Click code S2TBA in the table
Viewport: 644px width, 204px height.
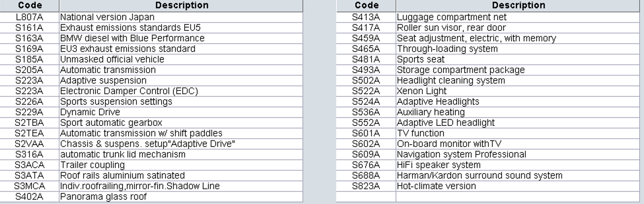point(29,123)
